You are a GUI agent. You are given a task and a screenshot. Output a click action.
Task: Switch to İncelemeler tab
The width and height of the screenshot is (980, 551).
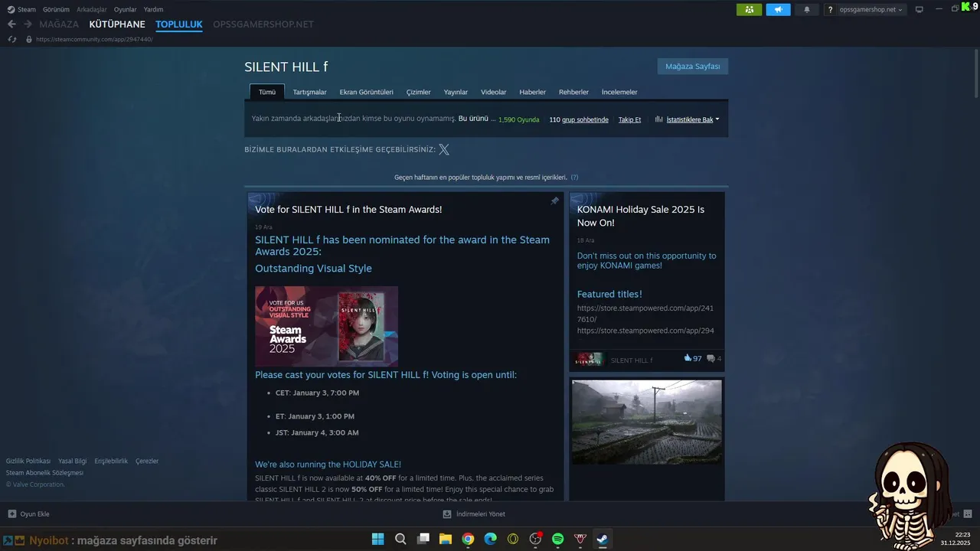tap(619, 92)
